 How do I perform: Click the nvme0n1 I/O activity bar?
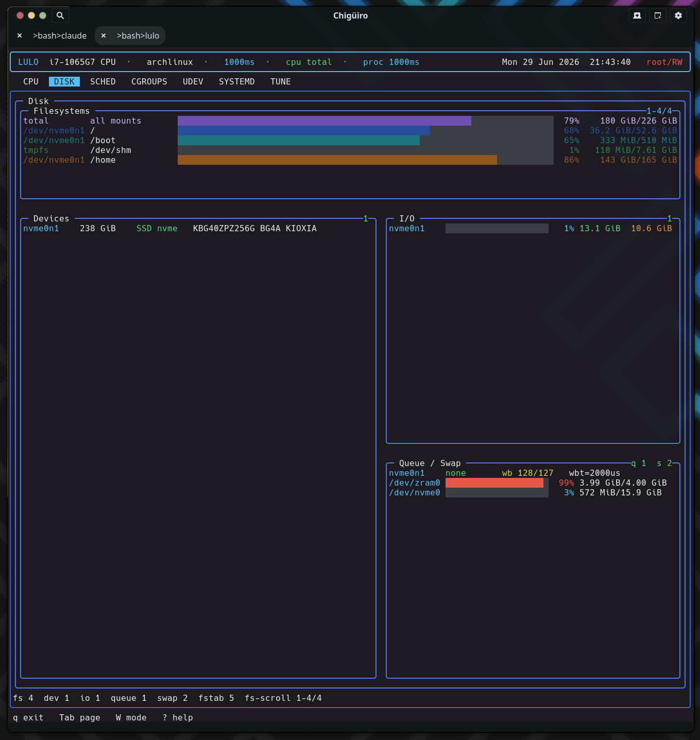(497, 228)
